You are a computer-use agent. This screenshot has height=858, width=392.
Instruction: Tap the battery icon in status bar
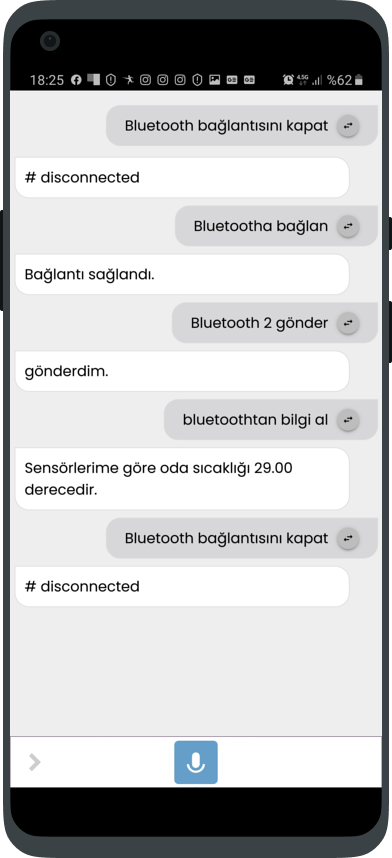pos(359,80)
